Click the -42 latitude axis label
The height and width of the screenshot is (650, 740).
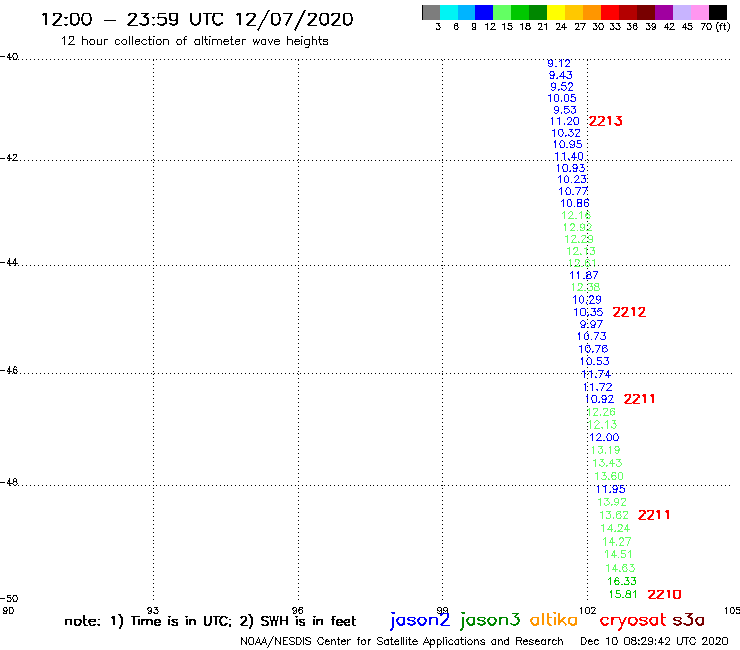(x=9, y=157)
